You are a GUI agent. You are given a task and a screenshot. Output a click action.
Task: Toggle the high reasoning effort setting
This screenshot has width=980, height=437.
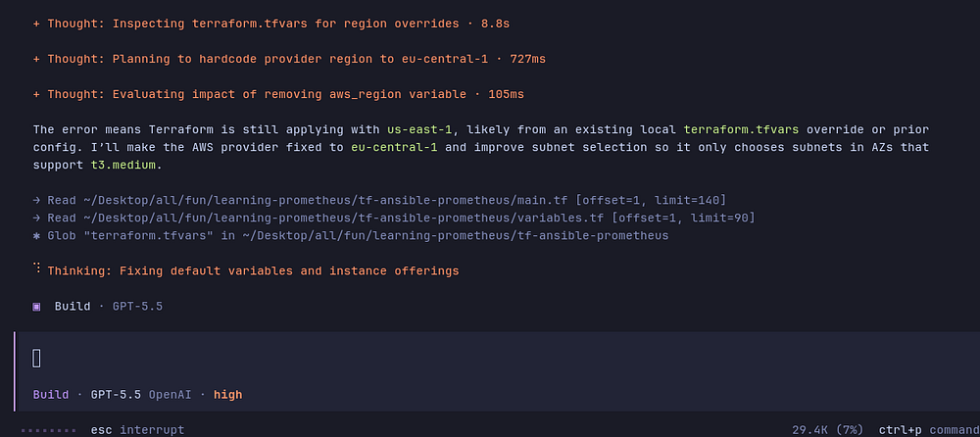click(227, 395)
